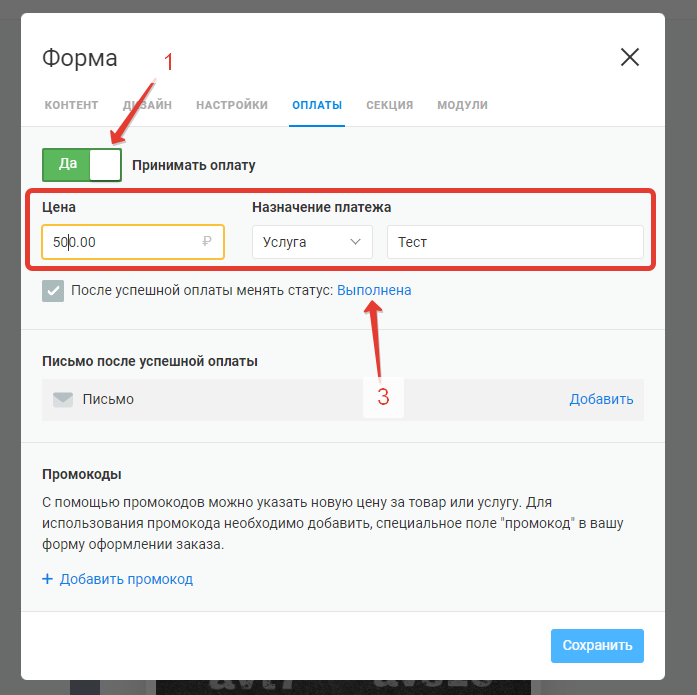Select the Оплаты tab
This screenshot has width=697, height=695.
[x=317, y=105]
